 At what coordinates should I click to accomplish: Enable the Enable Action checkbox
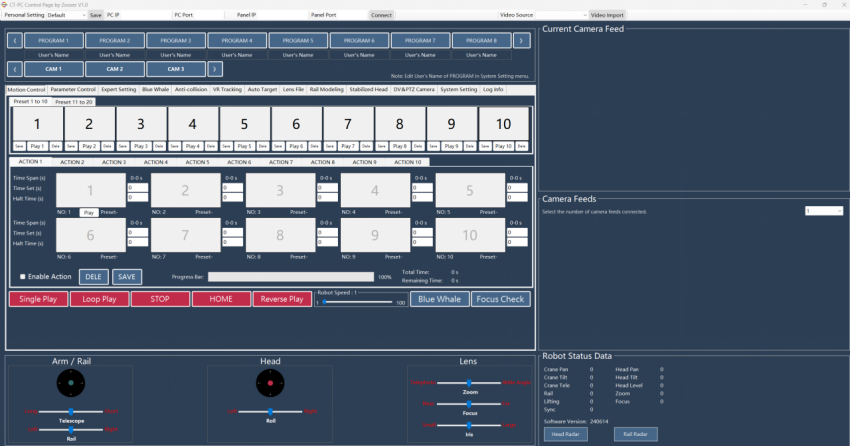pyautogui.click(x=23, y=276)
